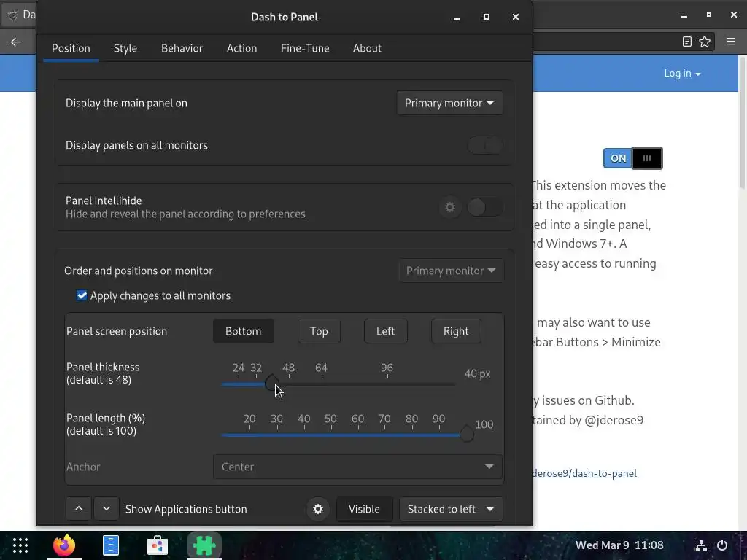Image resolution: width=747 pixels, height=560 pixels.
Task: Open the Log in dropdown in browser
Action: coord(682,74)
